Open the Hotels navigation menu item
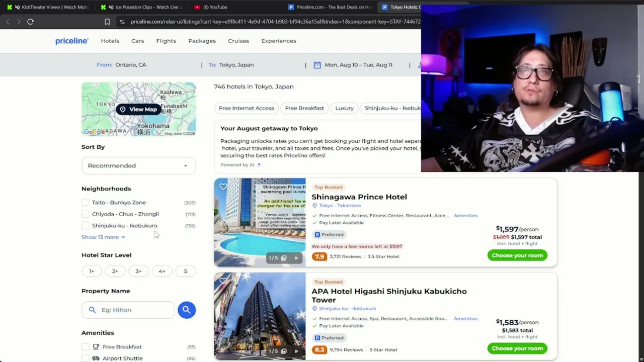This screenshot has height=362, width=644. pos(110,41)
